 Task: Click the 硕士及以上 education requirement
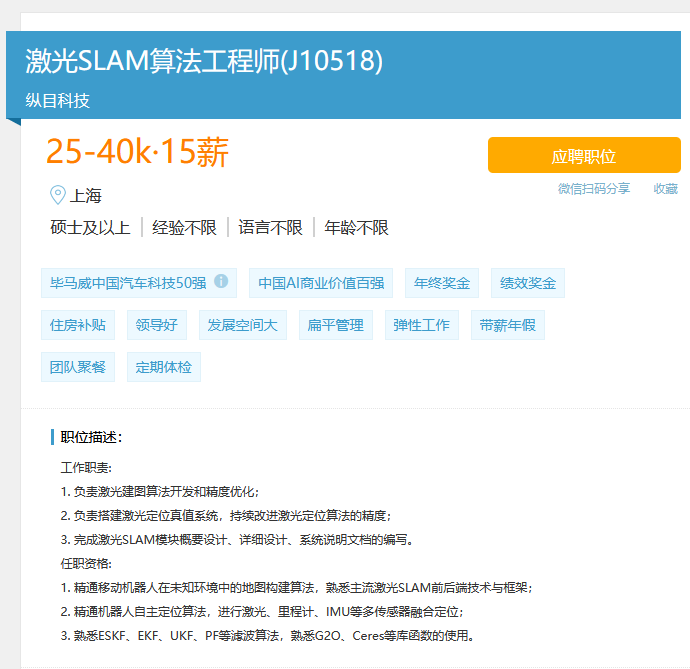tap(90, 228)
